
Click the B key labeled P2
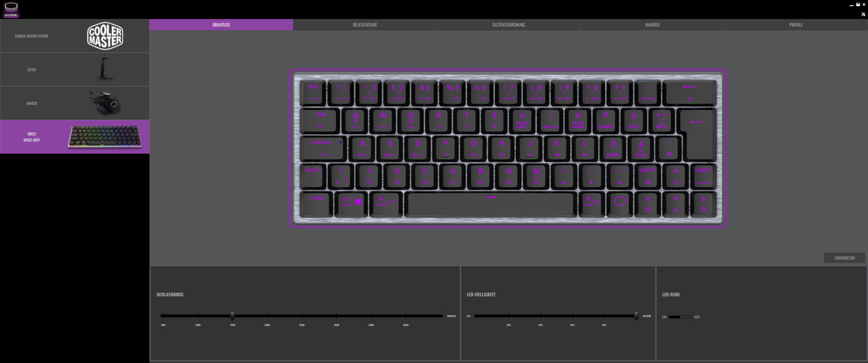click(481, 176)
